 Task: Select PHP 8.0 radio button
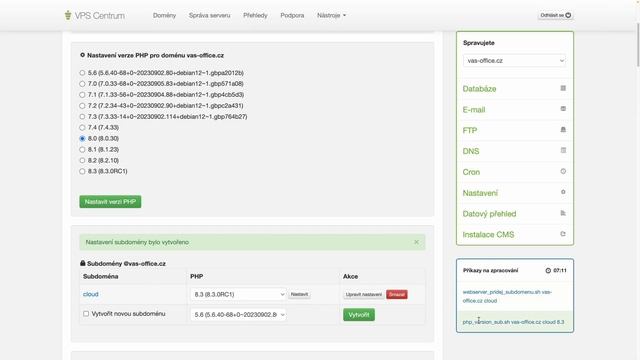pyautogui.click(x=82, y=138)
